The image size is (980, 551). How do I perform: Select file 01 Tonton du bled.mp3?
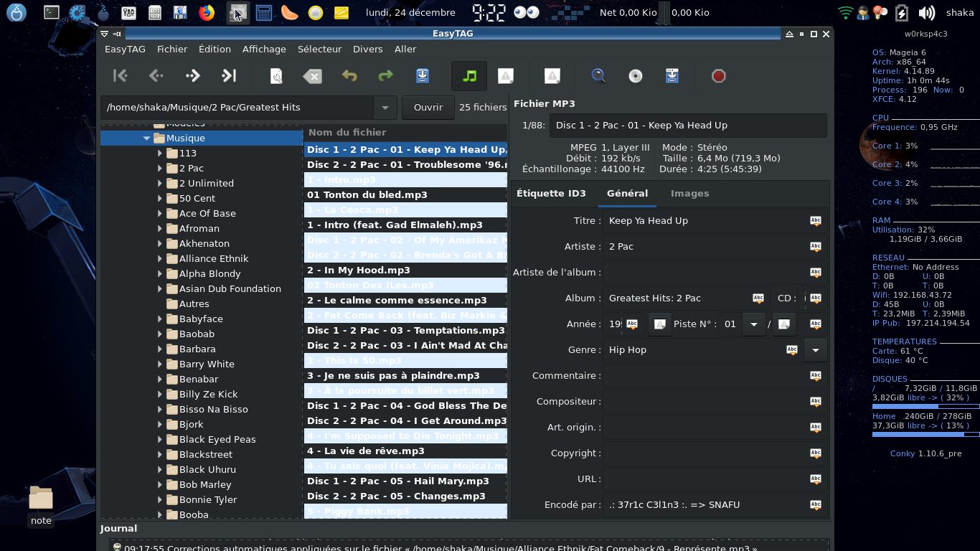405,195
